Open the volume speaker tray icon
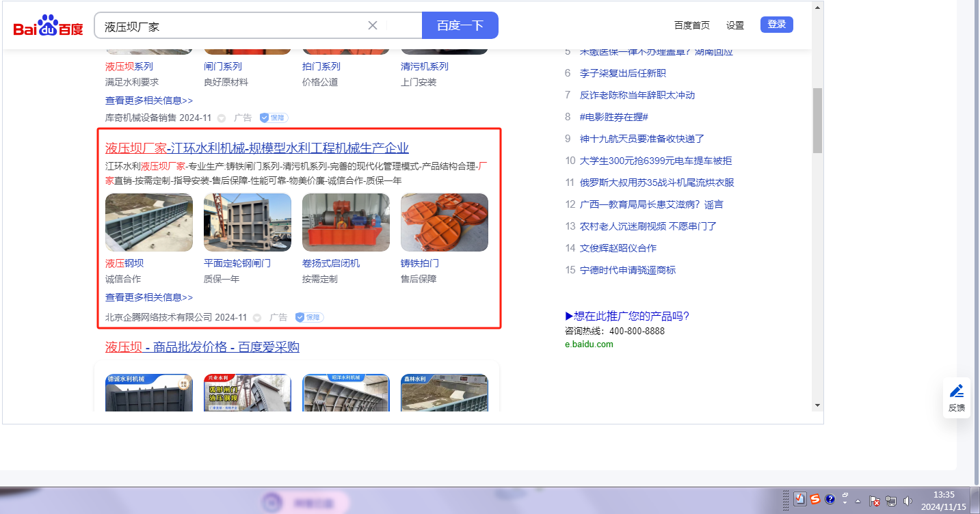The width and height of the screenshot is (980, 514). (x=908, y=501)
